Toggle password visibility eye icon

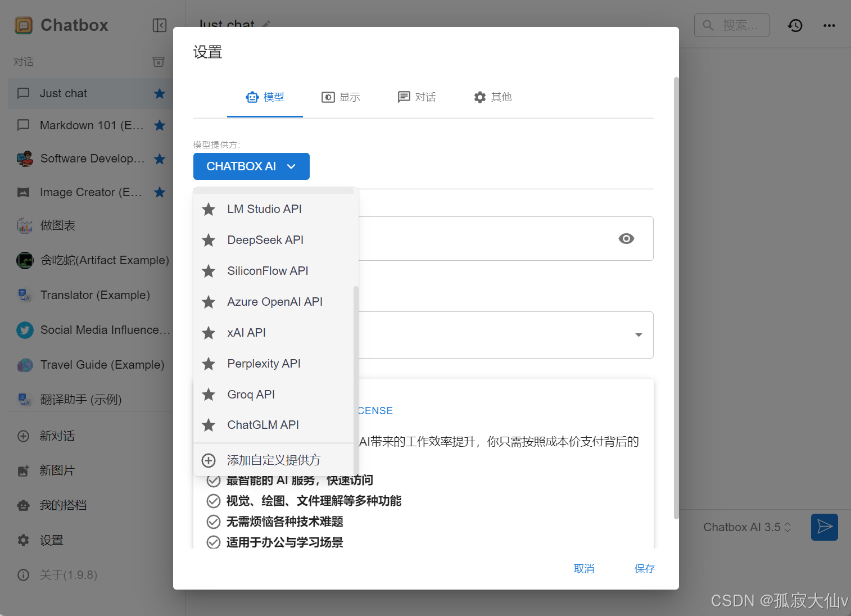tap(626, 239)
